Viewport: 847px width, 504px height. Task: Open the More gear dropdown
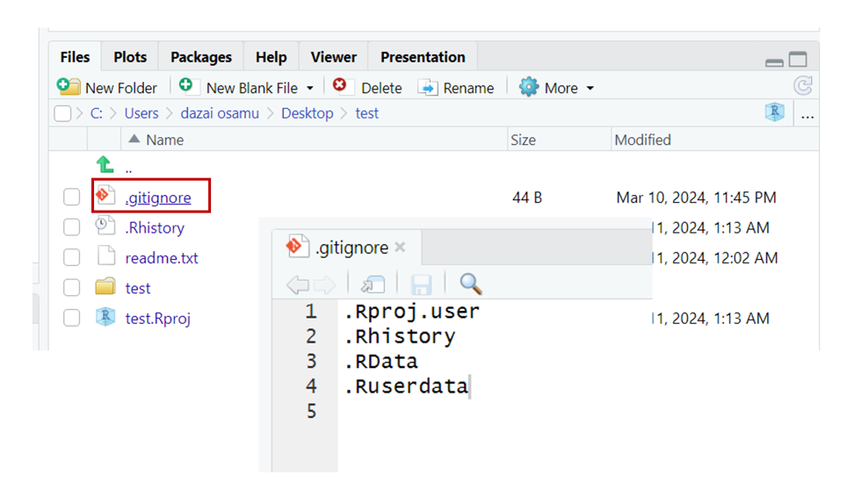556,88
